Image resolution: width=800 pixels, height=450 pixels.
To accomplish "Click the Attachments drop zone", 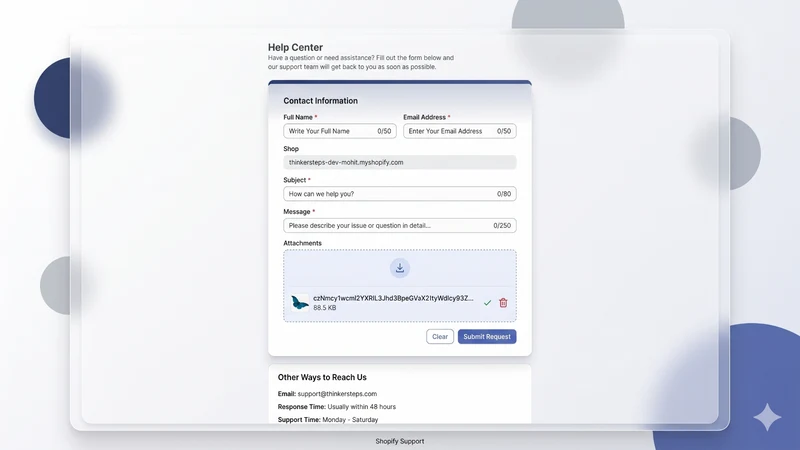I will 399,286.
